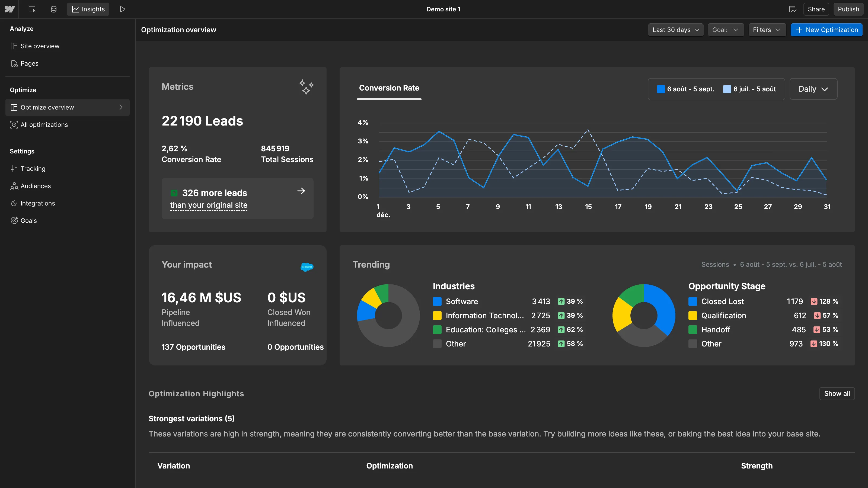Open the Last 30 days dropdown

click(x=675, y=30)
